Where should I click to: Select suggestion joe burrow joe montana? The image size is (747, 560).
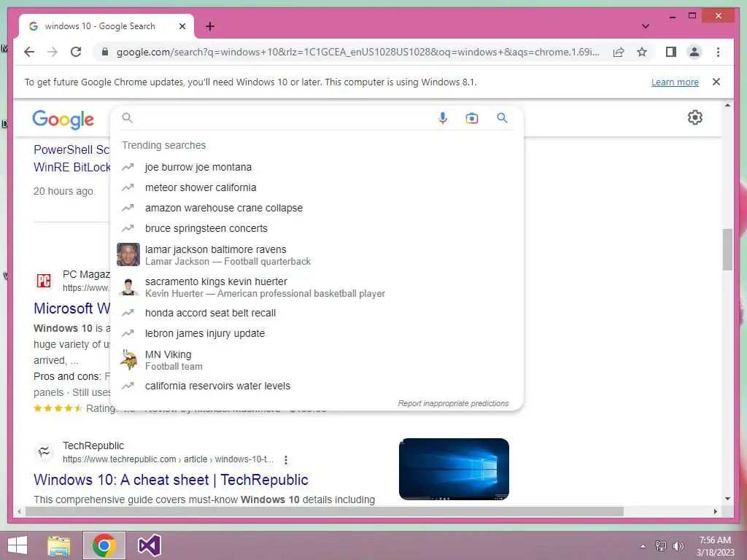317,167
